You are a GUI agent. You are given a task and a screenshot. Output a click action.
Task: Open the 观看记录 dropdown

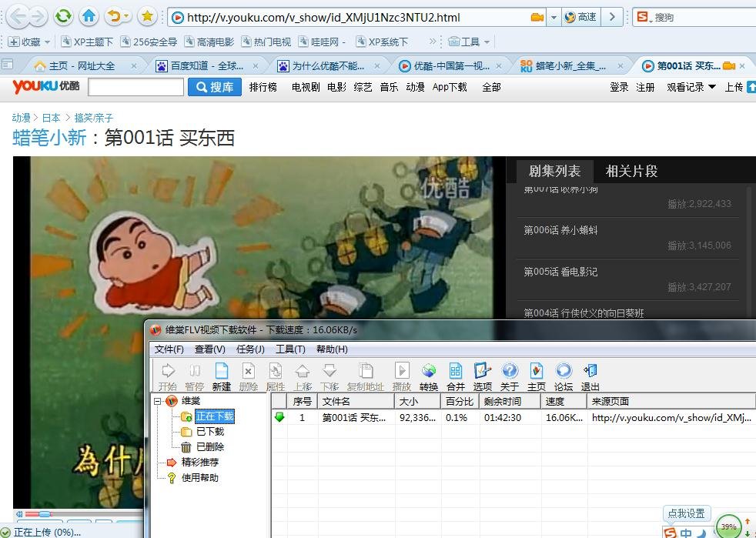[x=691, y=87]
